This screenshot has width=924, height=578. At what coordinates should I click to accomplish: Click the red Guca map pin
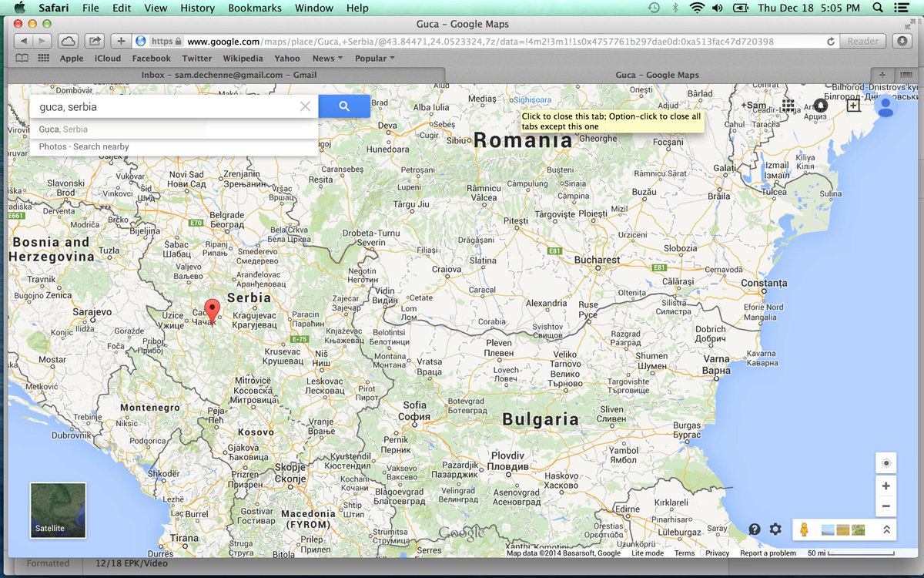click(x=213, y=311)
